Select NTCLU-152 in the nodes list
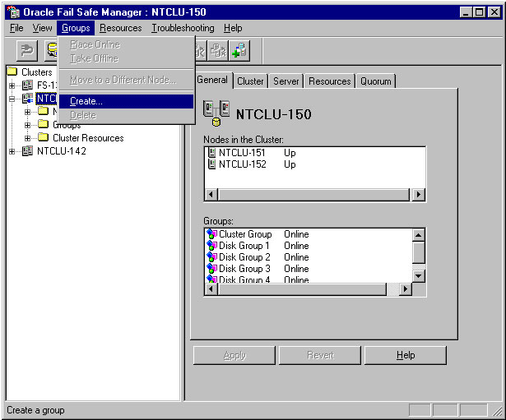 tap(243, 164)
